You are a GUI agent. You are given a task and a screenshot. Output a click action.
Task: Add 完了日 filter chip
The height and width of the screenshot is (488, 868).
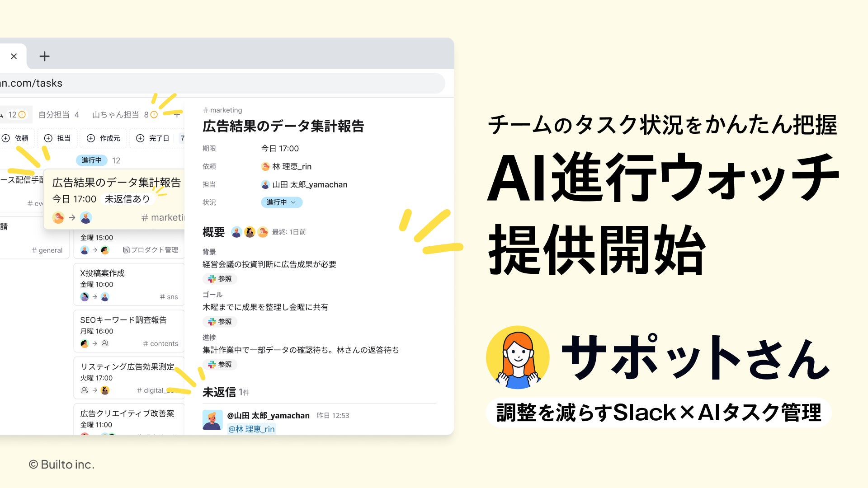tap(153, 138)
